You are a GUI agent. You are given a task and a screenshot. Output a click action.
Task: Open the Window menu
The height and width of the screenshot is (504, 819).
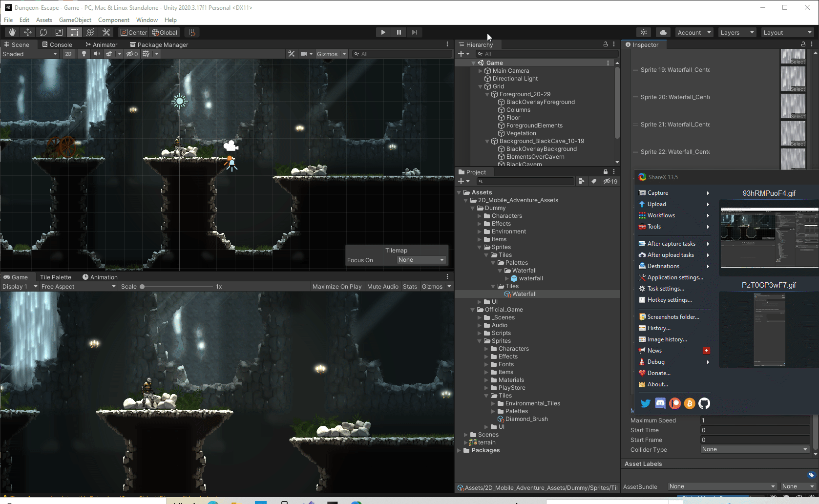tap(147, 20)
